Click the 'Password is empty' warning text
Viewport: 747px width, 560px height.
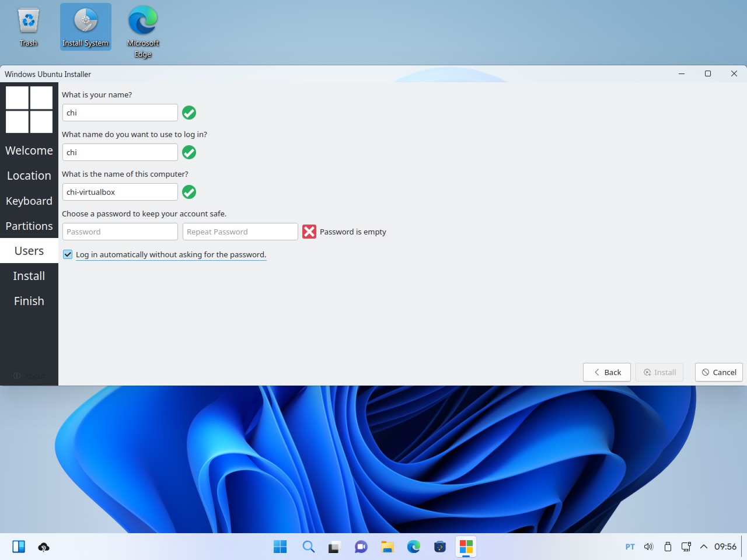(x=353, y=232)
